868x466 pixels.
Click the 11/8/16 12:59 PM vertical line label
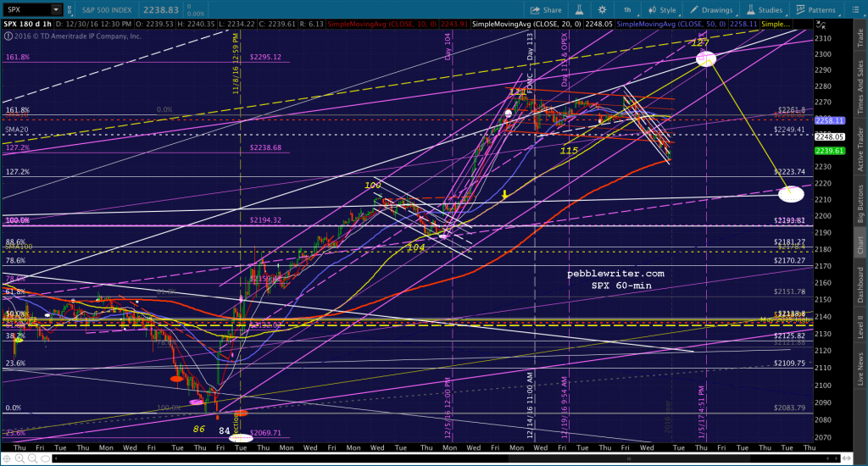(x=236, y=63)
